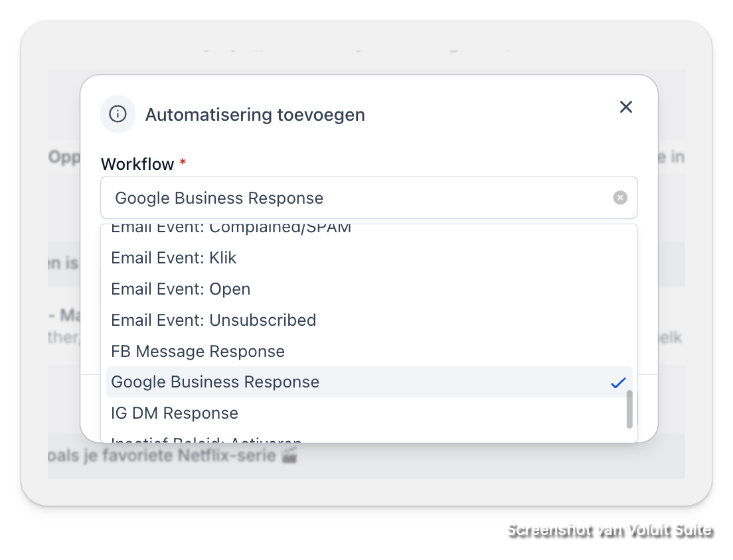Select Email Event: Klik option
The image size is (733, 560).
click(369, 258)
